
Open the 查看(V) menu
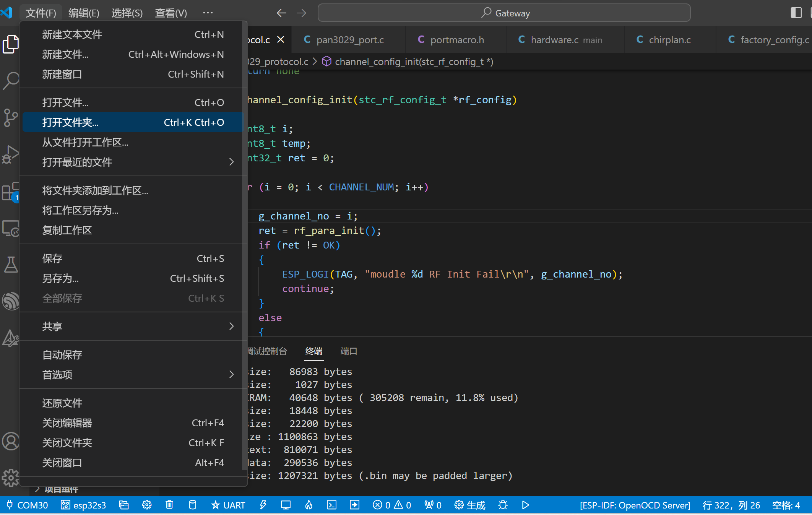click(171, 13)
